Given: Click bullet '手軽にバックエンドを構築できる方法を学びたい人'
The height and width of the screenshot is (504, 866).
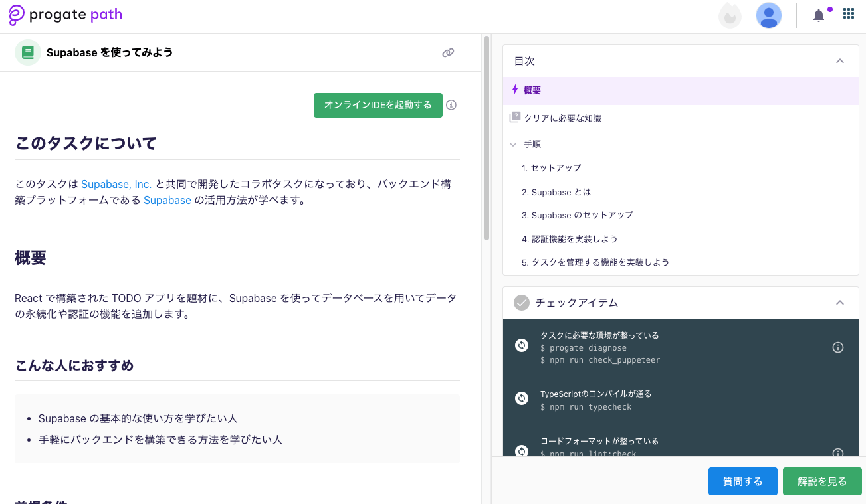Looking at the screenshot, I should pyautogui.click(x=161, y=440).
